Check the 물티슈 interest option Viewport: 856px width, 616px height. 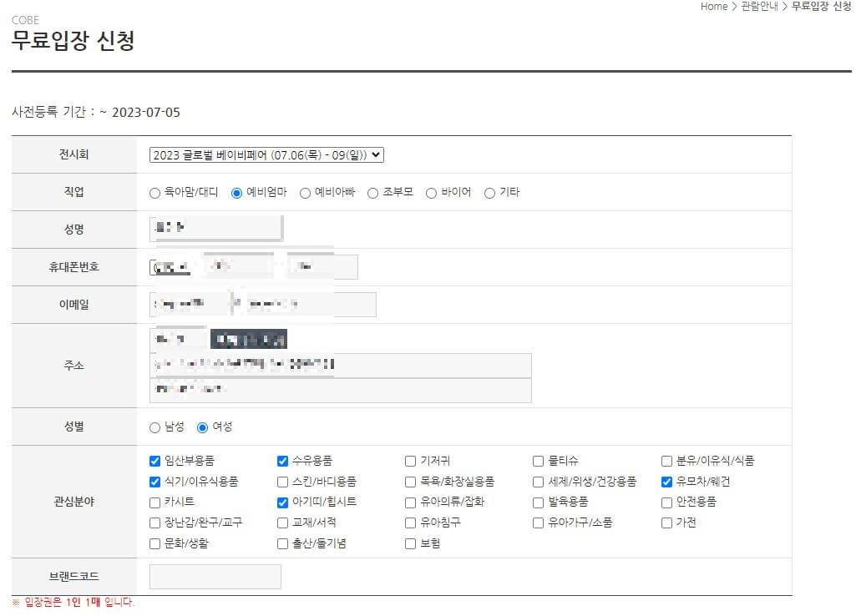[538, 460]
